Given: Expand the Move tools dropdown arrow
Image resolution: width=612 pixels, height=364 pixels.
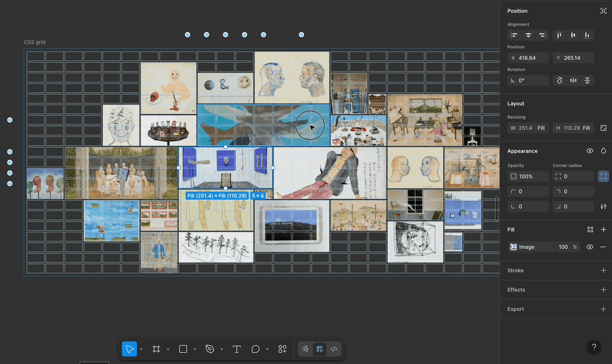Looking at the screenshot, I should pyautogui.click(x=141, y=349).
